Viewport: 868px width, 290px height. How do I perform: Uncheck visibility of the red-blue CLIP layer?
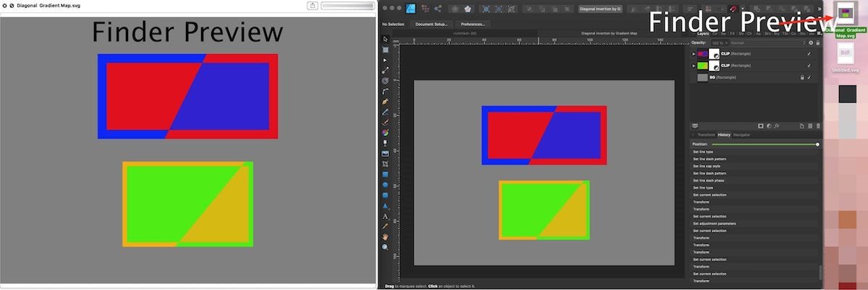[809, 54]
